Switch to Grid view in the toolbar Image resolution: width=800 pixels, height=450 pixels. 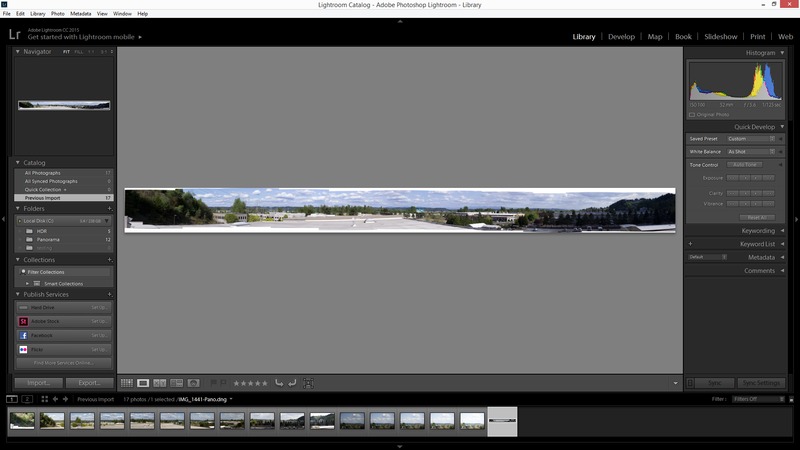pos(126,383)
